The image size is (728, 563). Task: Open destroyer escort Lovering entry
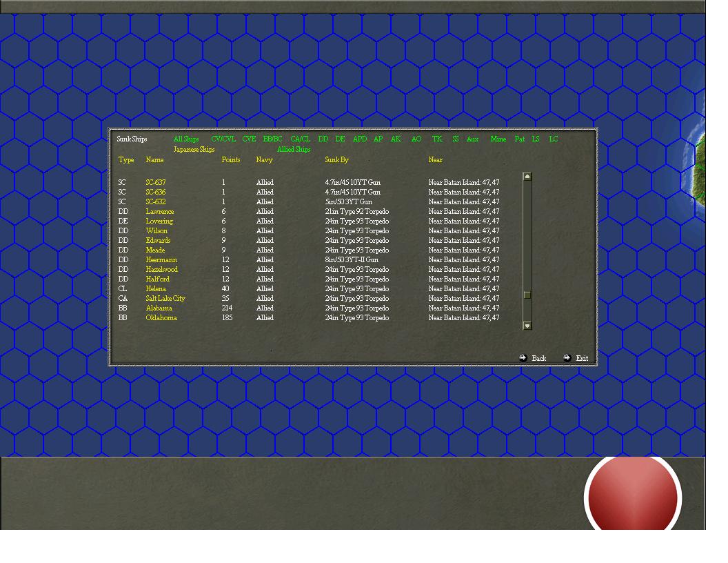click(x=159, y=221)
